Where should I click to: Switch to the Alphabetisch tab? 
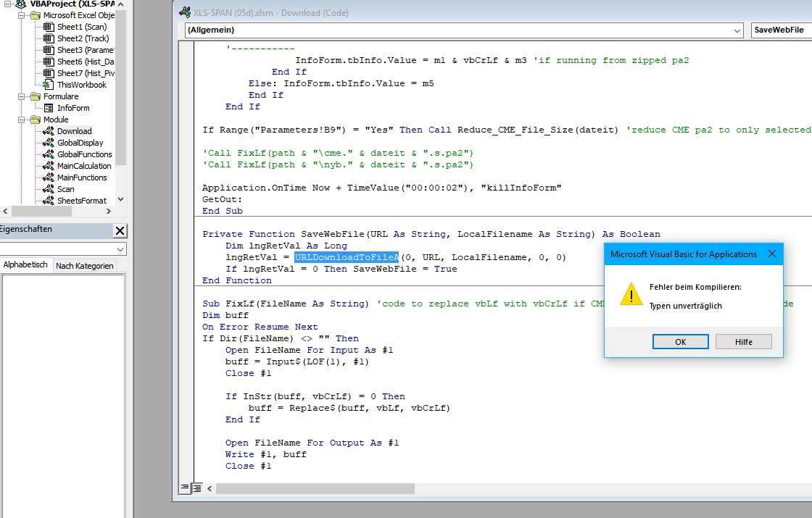coord(25,264)
